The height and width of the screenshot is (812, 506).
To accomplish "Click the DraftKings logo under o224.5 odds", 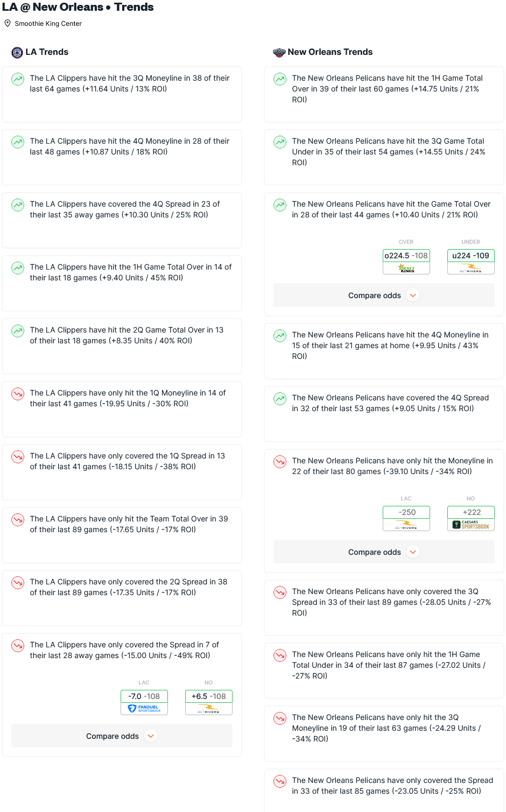I will point(406,268).
